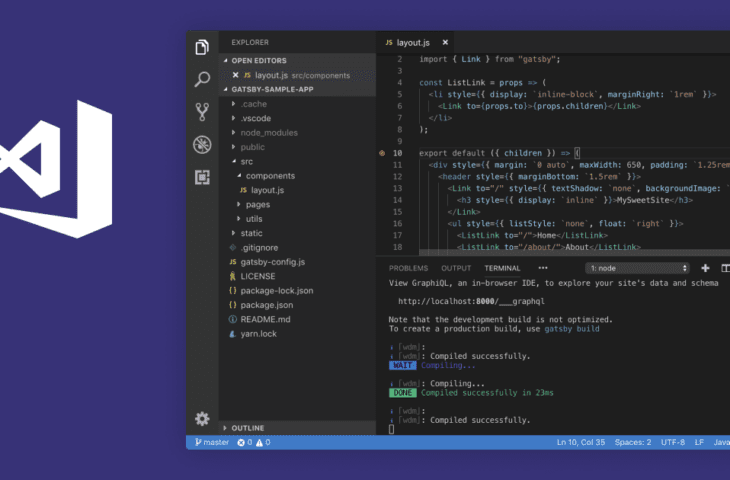Expand the Outline section
730x480 pixels.
coord(297,428)
